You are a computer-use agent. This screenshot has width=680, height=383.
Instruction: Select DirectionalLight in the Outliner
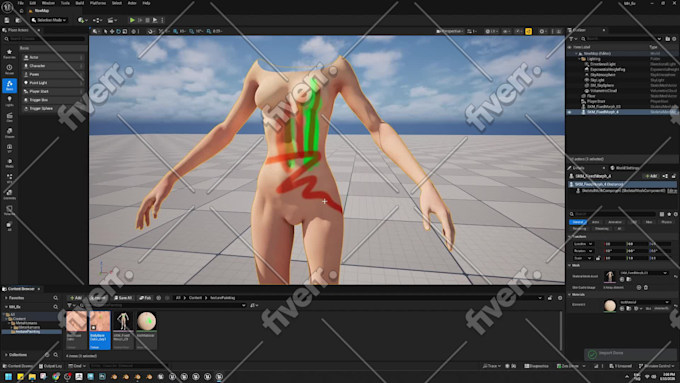click(x=602, y=64)
